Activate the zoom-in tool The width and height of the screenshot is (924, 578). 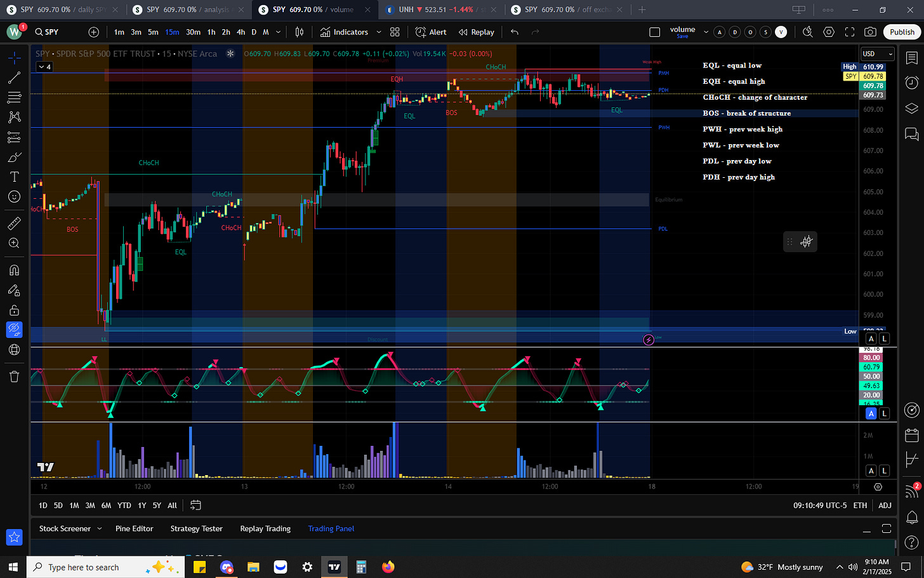(x=14, y=243)
